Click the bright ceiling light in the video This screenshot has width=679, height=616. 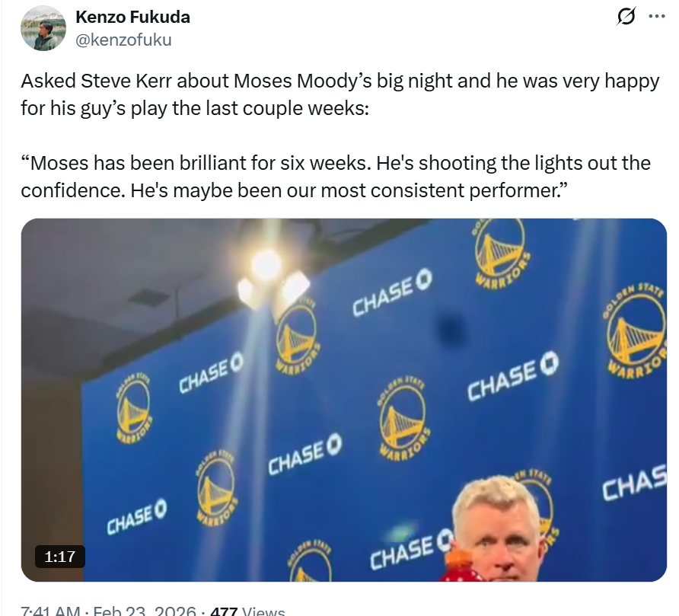[266, 266]
